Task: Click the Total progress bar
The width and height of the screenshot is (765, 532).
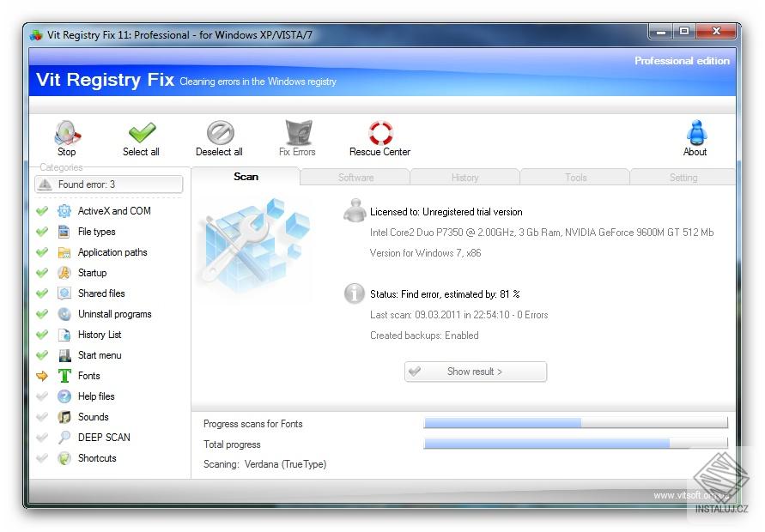Action: click(x=576, y=444)
